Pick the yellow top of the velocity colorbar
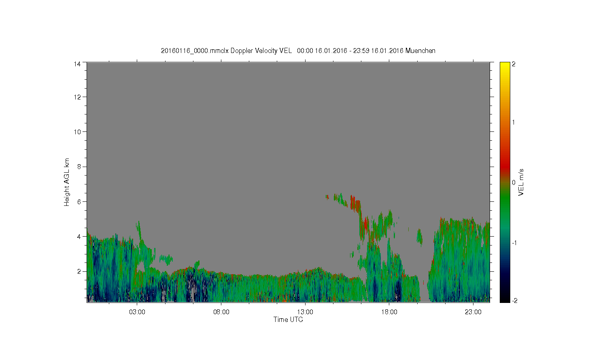Image resolution: width=607 pixels, height=364 pixels. pos(505,66)
